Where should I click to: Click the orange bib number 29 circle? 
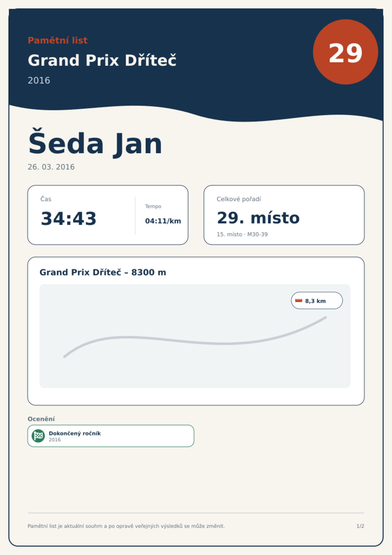coord(345,52)
